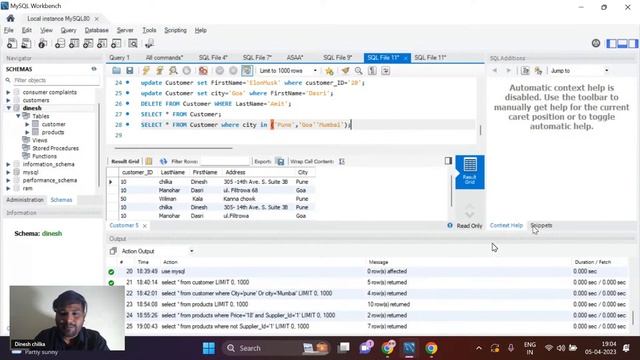Open the Query menu

[x=68, y=30]
